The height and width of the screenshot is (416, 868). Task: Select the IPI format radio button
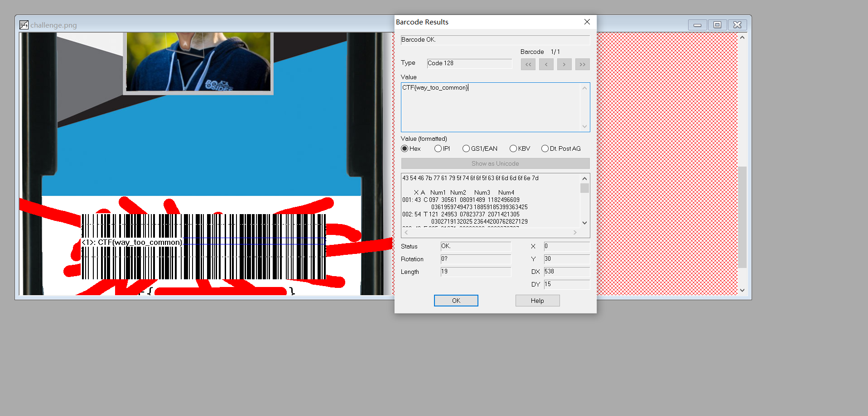point(438,148)
